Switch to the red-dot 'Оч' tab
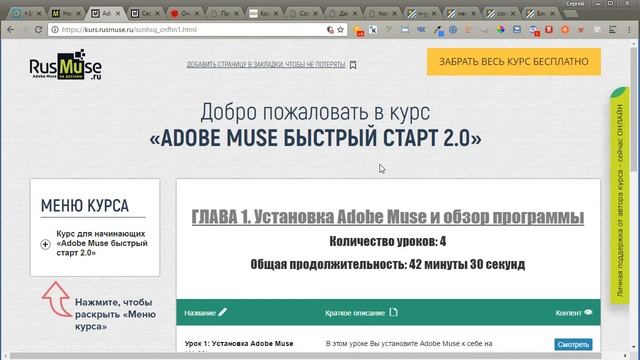 [x=184, y=13]
